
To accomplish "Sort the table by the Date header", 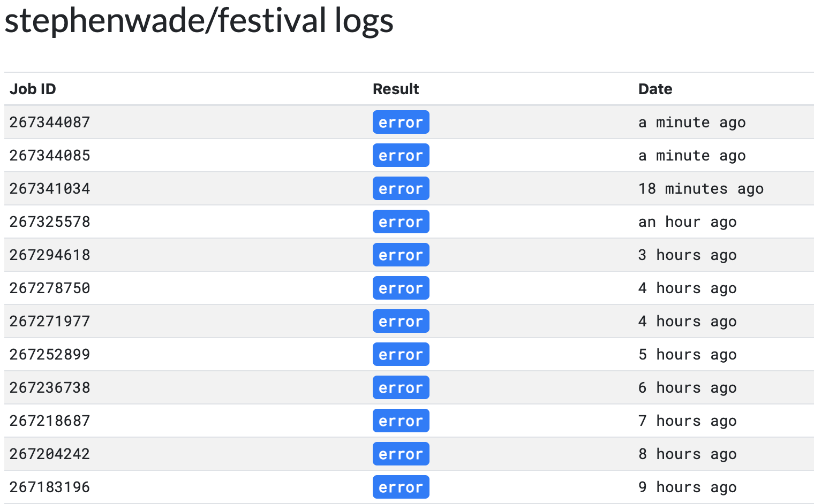I will 654,89.
